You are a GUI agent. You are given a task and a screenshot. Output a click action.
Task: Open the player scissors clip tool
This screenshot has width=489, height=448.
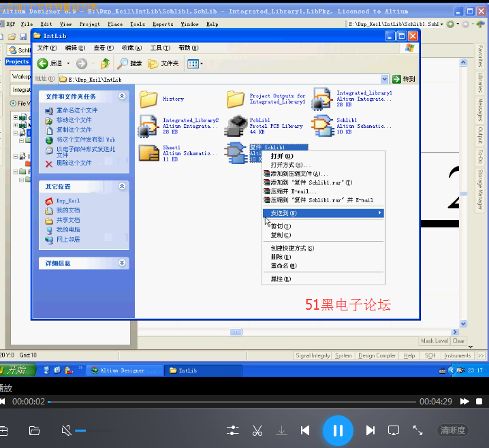(x=257, y=430)
